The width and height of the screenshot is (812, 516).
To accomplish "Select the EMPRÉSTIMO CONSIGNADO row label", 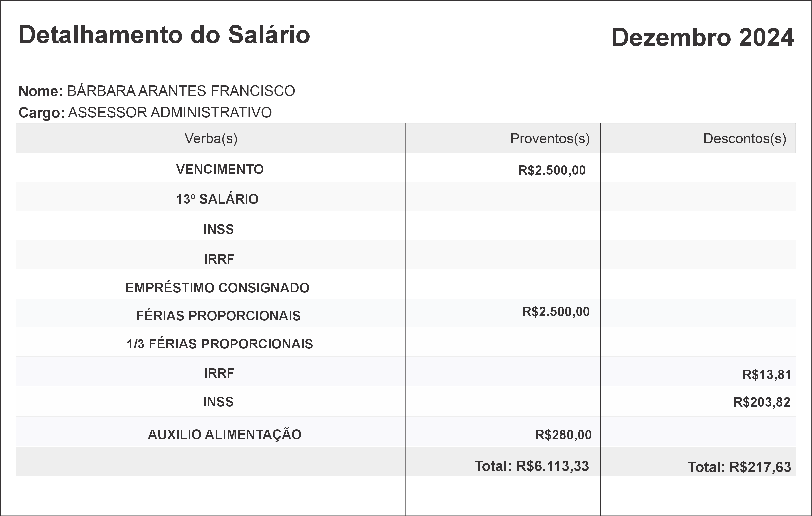I will (218, 288).
